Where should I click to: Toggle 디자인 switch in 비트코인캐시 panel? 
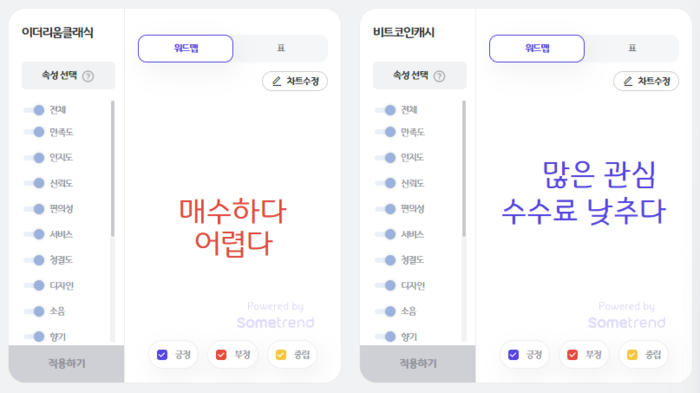(385, 285)
